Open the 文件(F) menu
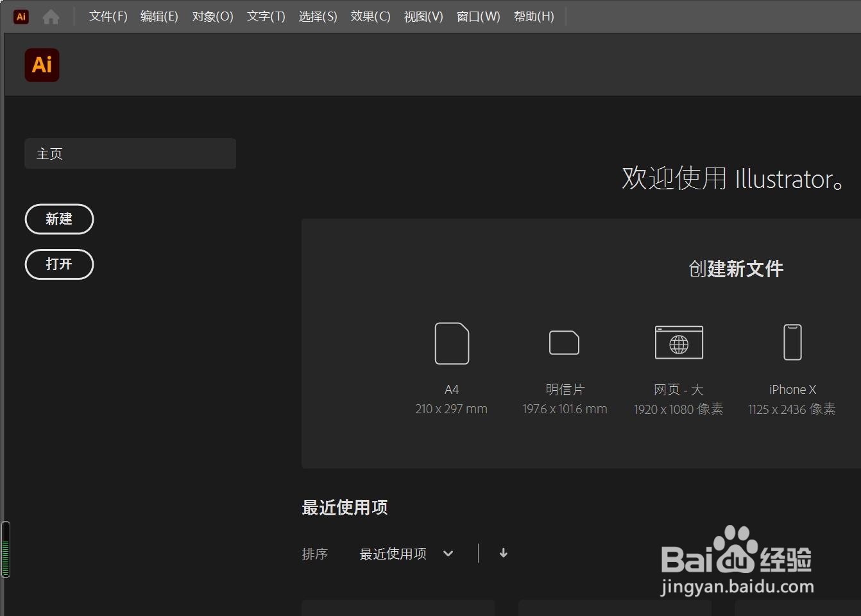The height and width of the screenshot is (616, 861). click(x=108, y=17)
